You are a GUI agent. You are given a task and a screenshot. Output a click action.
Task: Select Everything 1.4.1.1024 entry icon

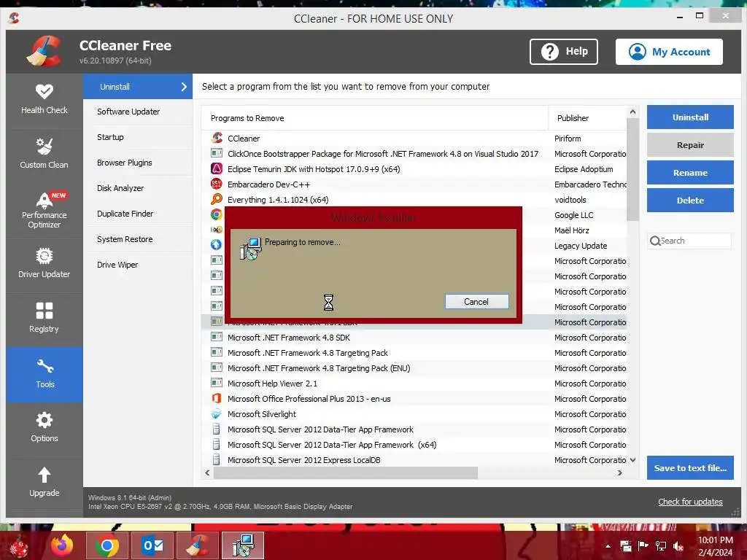(217, 199)
